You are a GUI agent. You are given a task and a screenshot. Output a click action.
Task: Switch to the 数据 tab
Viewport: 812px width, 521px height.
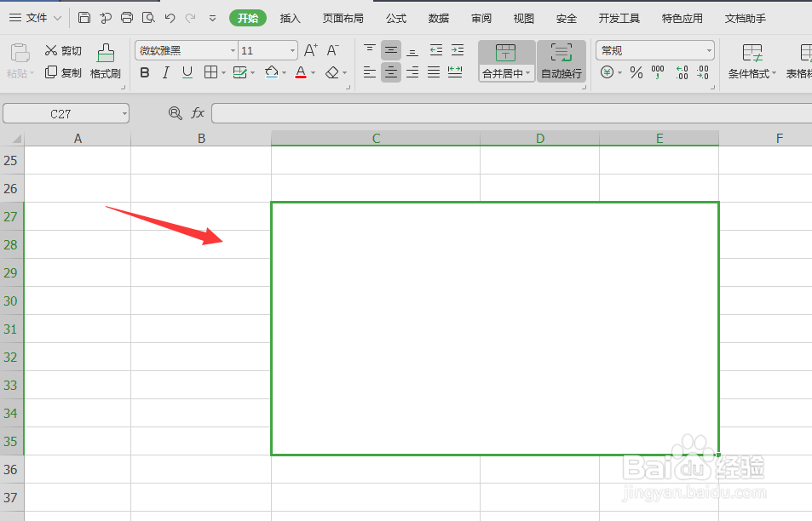click(x=439, y=19)
